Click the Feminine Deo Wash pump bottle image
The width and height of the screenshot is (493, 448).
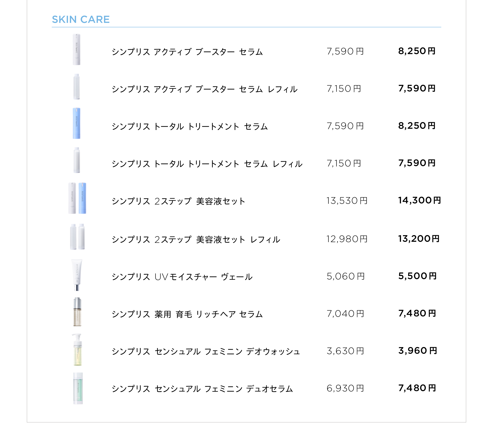78,350
